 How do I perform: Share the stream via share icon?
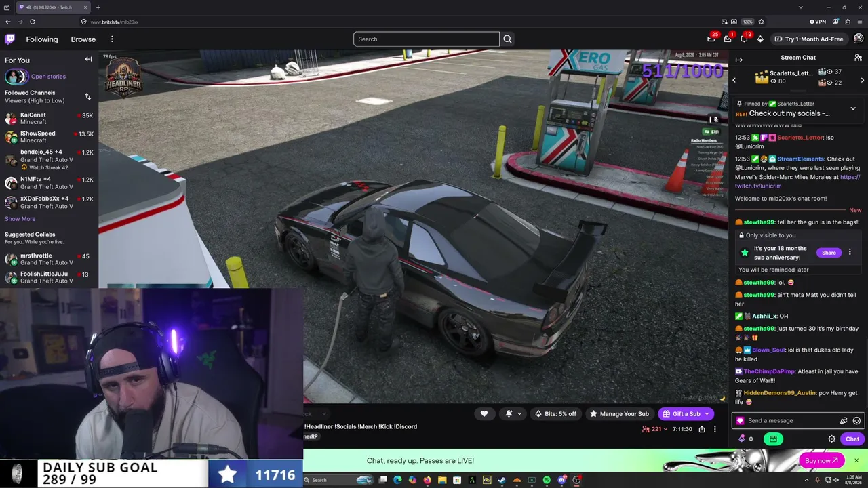702,430
